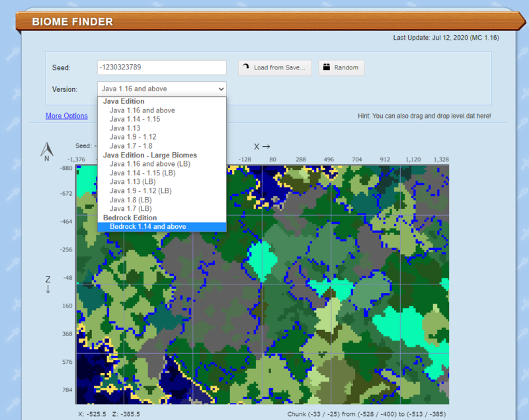Click the 1,328 X-axis label

[441, 159]
